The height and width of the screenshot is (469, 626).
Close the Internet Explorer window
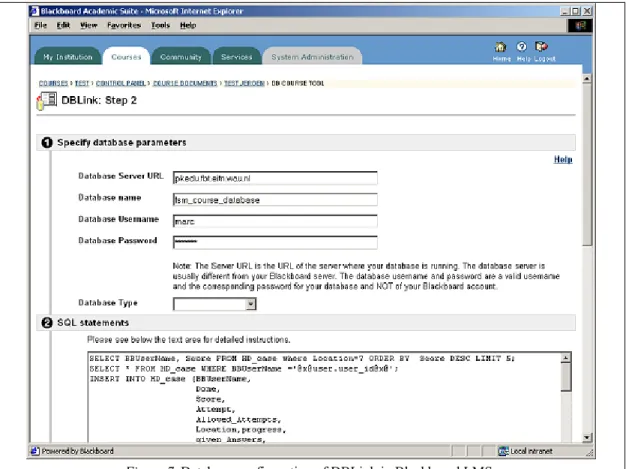pyautogui.click(x=587, y=11)
